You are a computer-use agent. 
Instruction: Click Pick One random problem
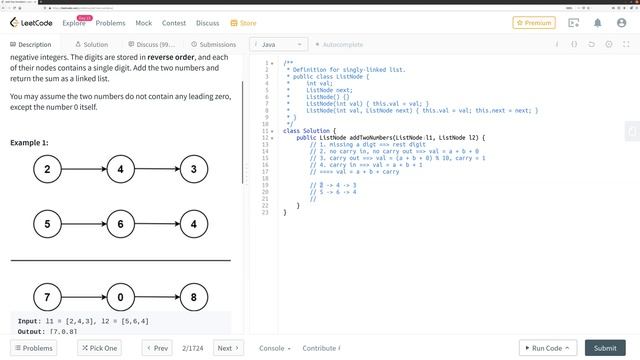(100, 348)
